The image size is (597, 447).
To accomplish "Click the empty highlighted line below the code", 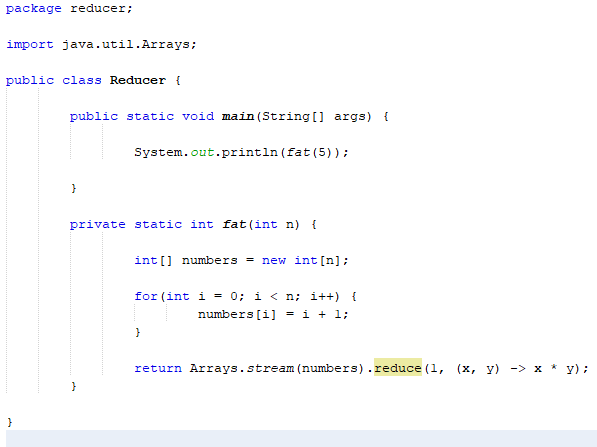I will 302,438.
